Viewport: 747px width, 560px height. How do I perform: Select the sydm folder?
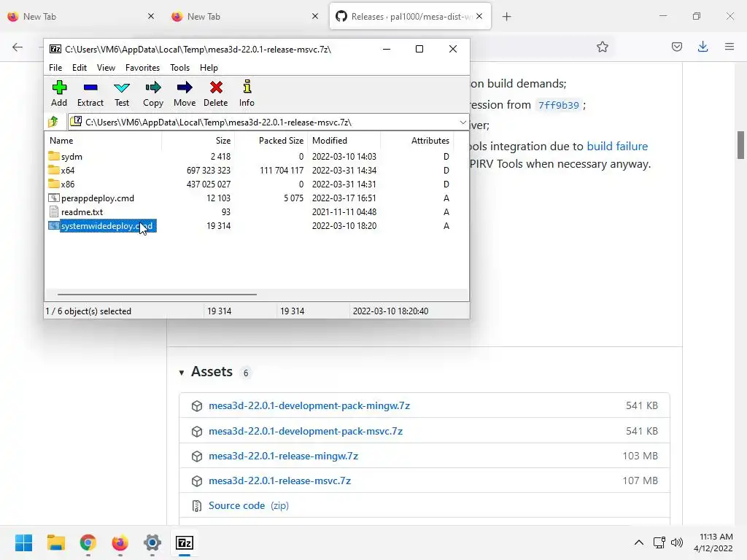pyautogui.click(x=71, y=157)
